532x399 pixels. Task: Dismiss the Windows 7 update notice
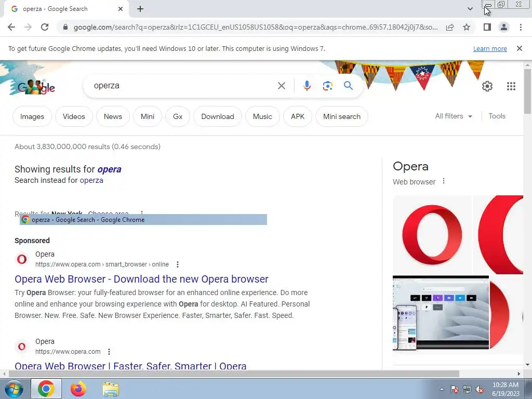(x=520, y=48)
